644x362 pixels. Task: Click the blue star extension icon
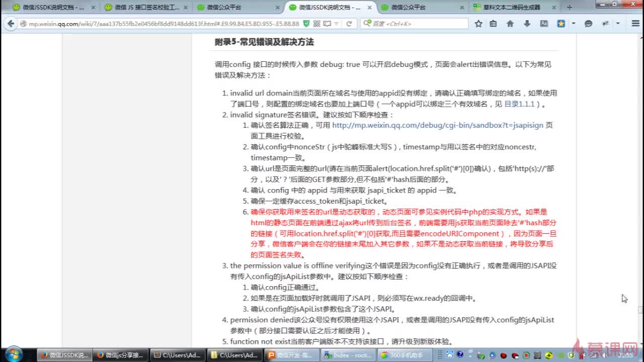561,24
